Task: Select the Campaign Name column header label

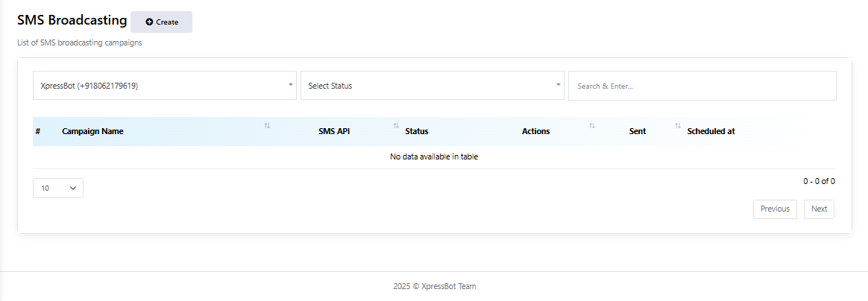Action: pyautogui.click(x=92, y=131)
